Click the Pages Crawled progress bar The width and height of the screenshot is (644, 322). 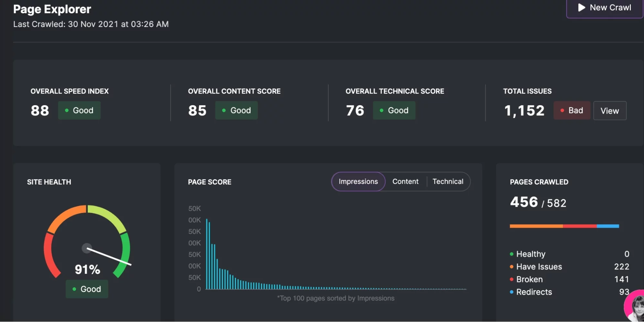point(564,226)
